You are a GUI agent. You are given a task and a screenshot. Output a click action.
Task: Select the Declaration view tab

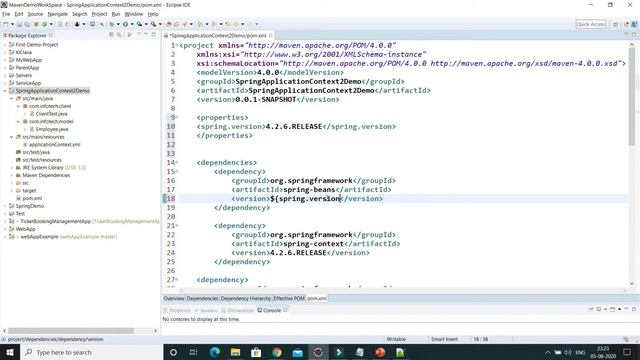click(x=238, y=310)
